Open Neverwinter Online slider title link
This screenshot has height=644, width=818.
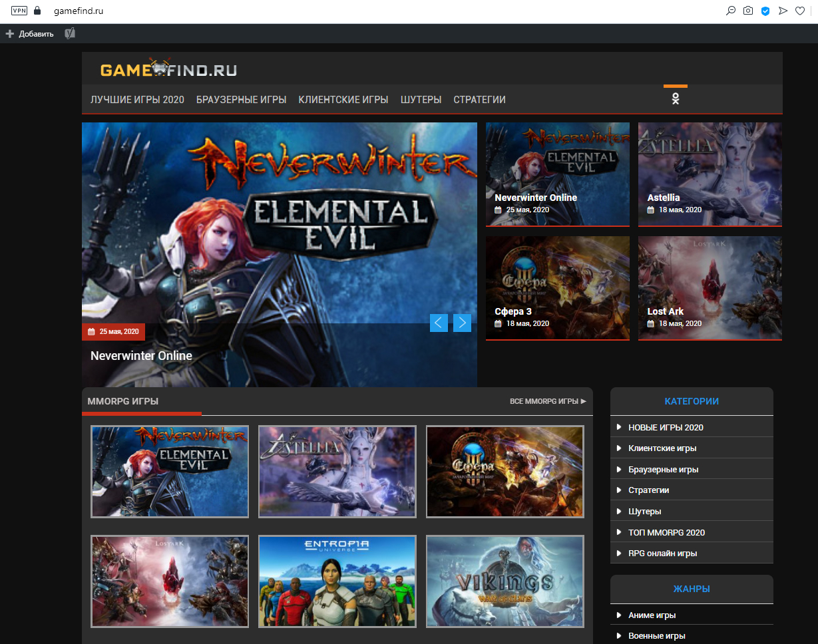pyautogui.click(x=141, y=356)
